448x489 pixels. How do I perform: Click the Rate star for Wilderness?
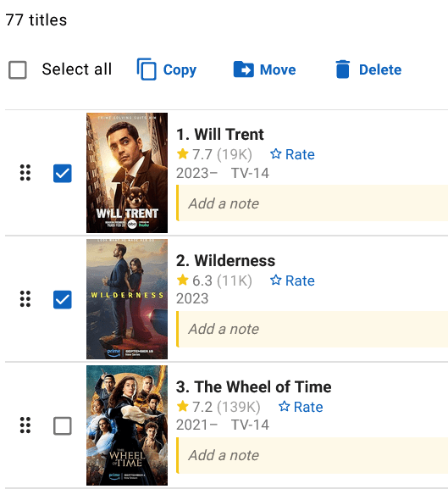click(x=276, y=280)
